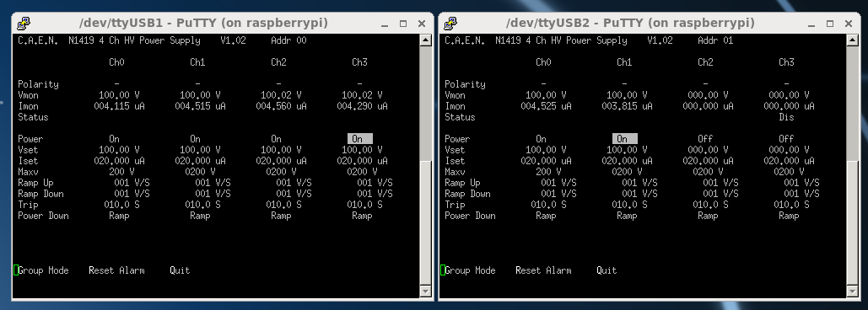Click Ch1 Maxv 0200 V in ttyUSB2
The height and width of the screenshot is (310, 868).
pyautogui.click(x=627, y=172)
